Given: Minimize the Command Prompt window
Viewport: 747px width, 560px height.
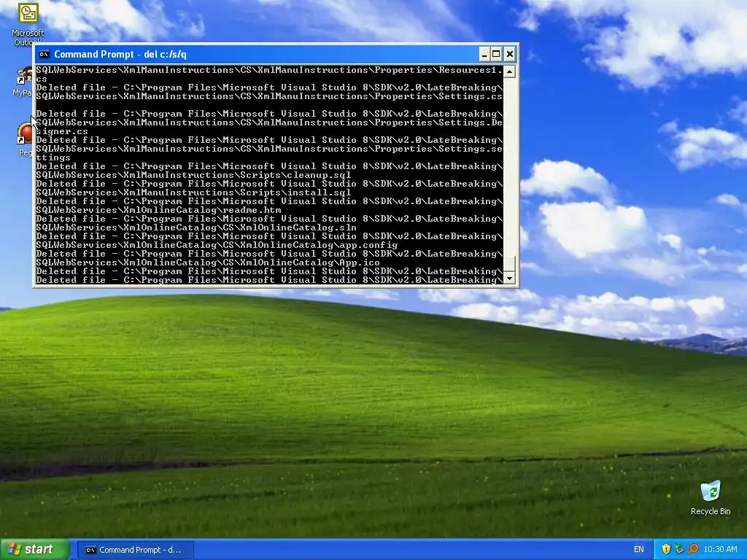Looking at the screenshot, I should pyautogui.click(x=484, y=54).
